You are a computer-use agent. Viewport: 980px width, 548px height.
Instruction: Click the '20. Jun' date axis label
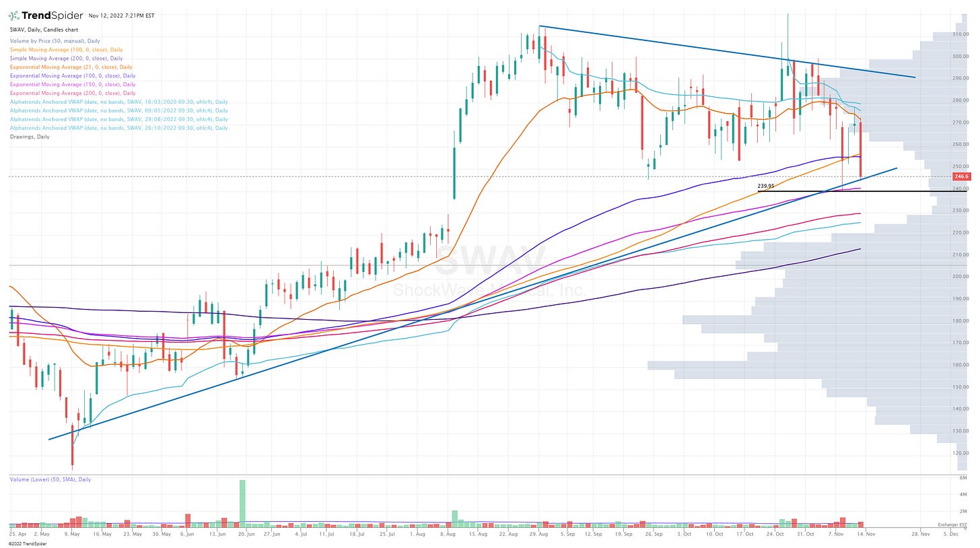coord(246,533)
